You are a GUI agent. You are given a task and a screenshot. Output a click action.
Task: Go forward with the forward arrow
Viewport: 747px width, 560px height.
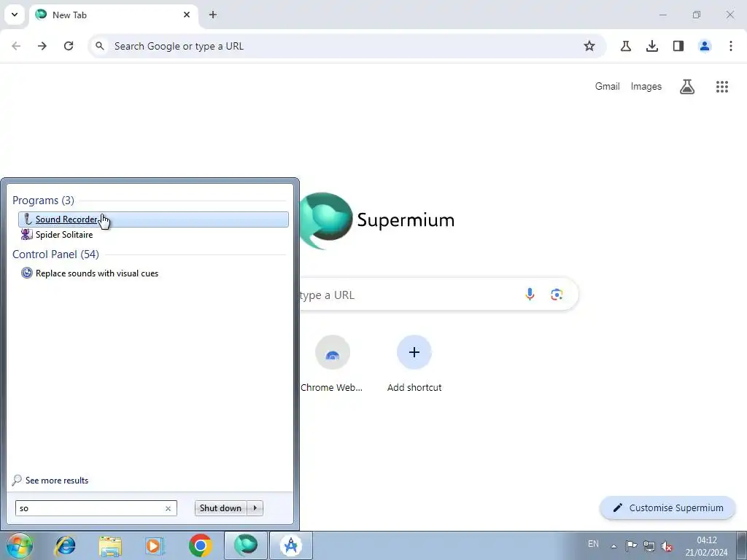[42, 46]
